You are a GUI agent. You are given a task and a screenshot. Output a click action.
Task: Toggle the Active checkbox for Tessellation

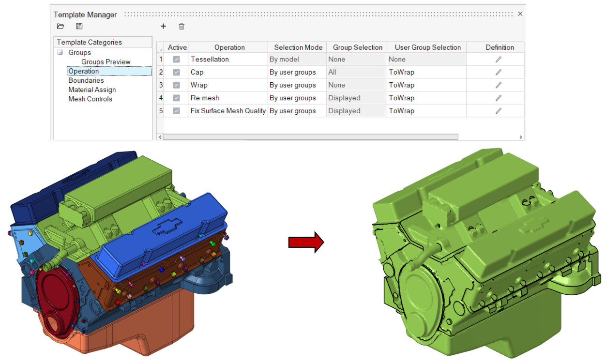(x=177, y=59)
